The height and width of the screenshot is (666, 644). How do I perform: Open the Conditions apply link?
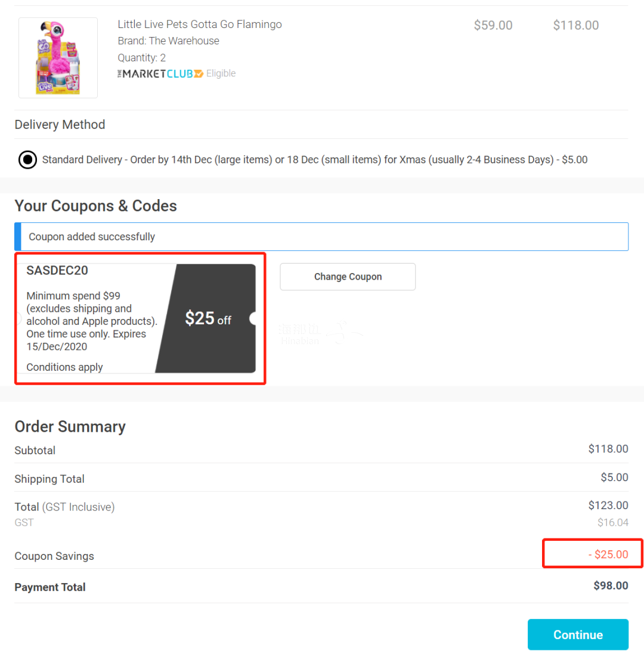(x=65, y=367)
